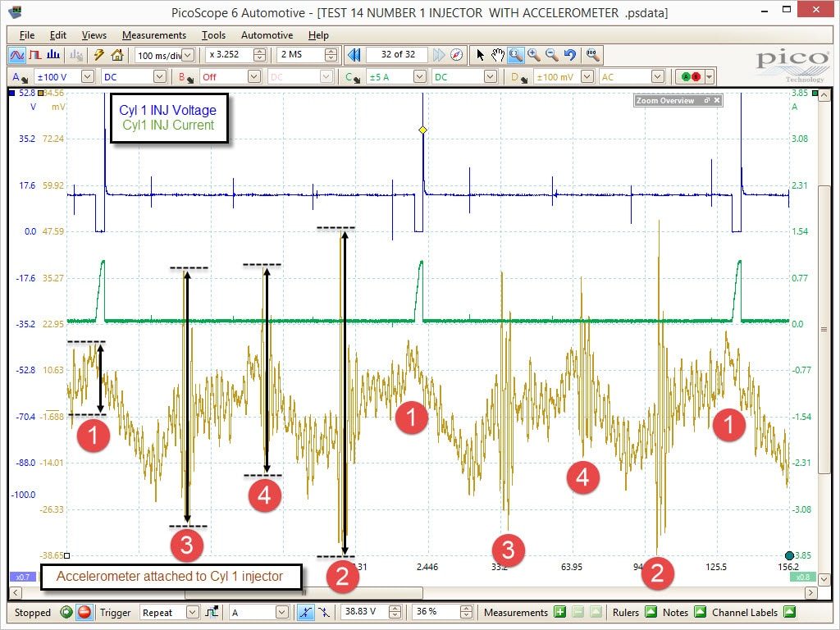Screen dimensions: 840x630
Task: Open Channel C DC coupling dropdown
Action: [491, 77]
